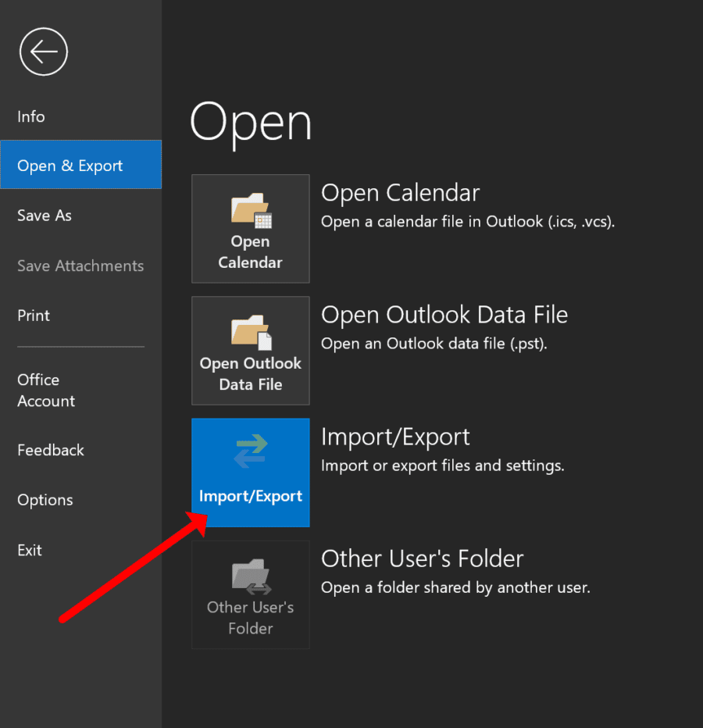
Task: Click the Import/Export arrows icon
Action: click(x=251, y=451)
